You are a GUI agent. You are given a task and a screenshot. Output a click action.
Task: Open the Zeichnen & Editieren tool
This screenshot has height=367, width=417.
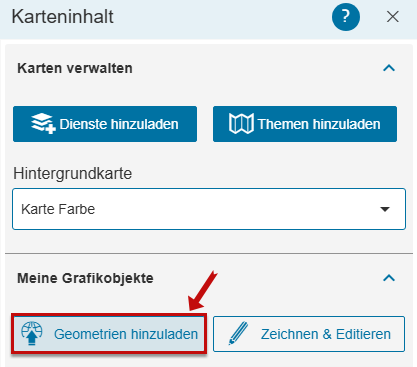tap(309, 334)
